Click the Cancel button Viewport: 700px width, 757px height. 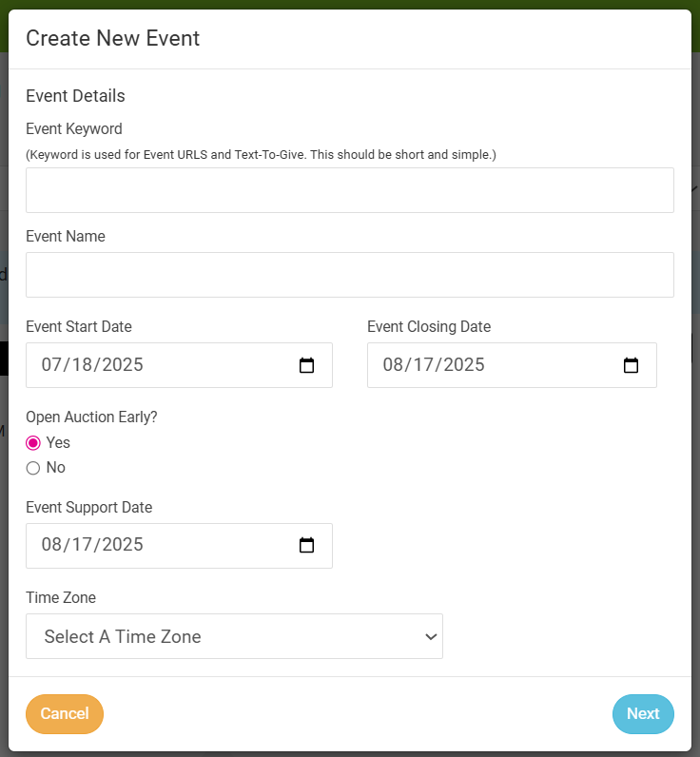click(65, 714)
